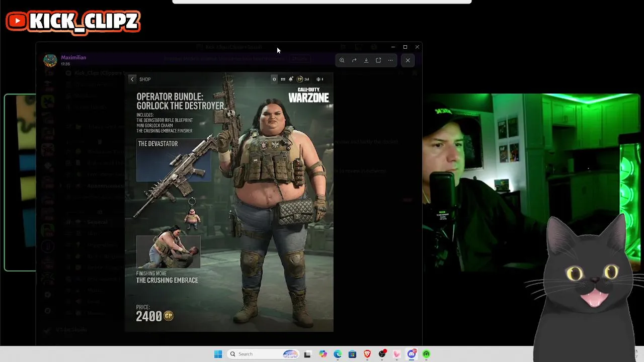This screenshot has height=362, width=644.
Task: Open Microsoft Store from the taskbar
Action: (352, 354)
